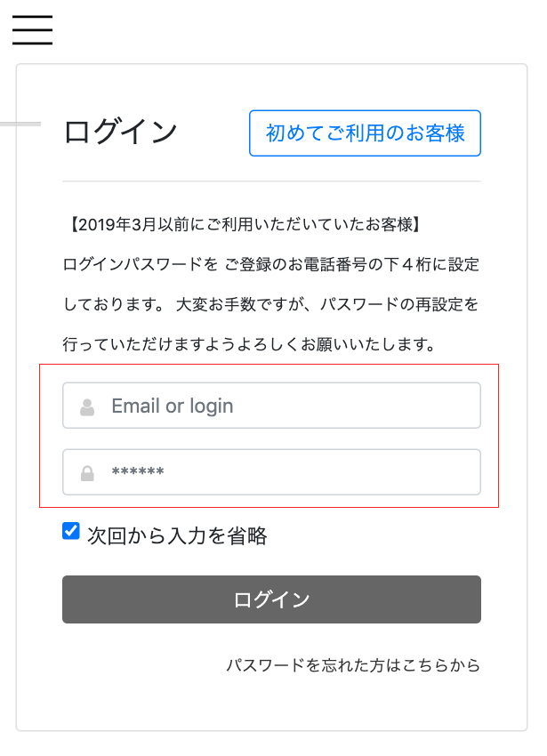Open the パスワードを忘れた方はこちらから link
The height and width of the screenshot is (756, 547).
click(x=352, y=665)
